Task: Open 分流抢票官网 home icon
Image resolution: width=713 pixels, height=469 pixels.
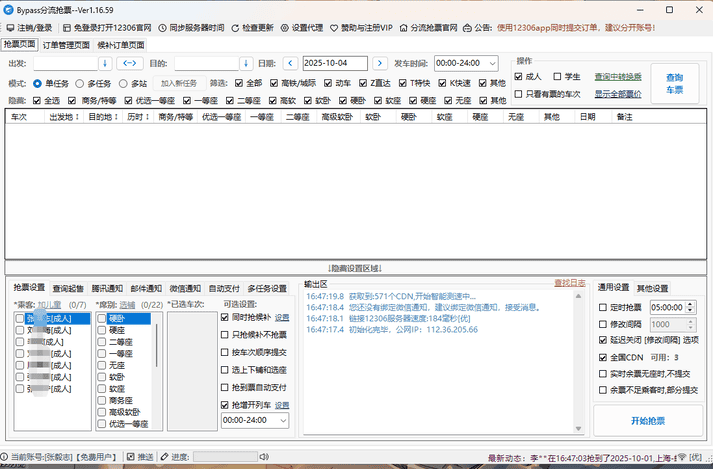Action: [x=403, y=28]
